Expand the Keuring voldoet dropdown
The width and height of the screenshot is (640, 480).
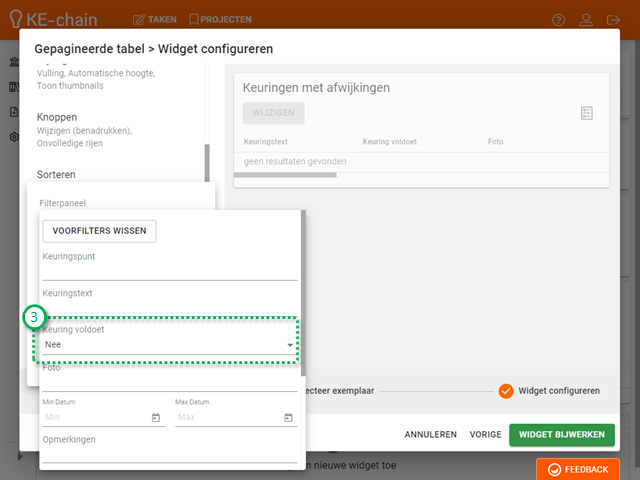coord(290,345)
